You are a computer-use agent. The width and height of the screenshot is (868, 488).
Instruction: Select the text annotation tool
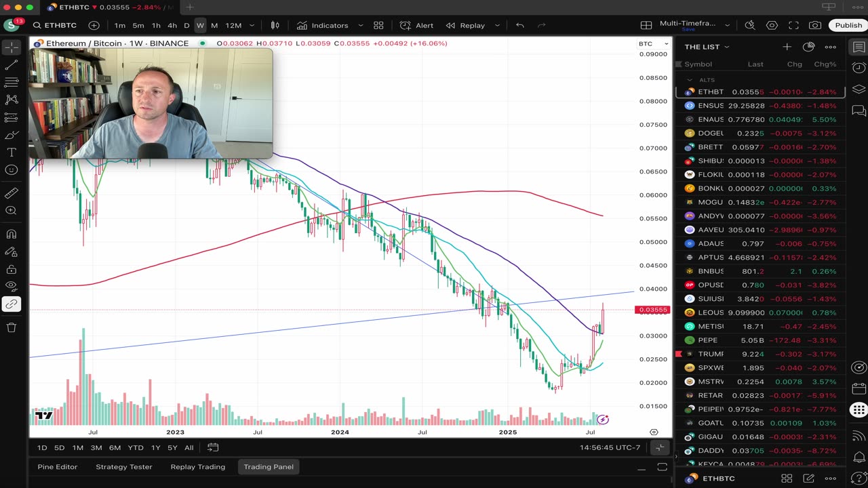[12, 152]
